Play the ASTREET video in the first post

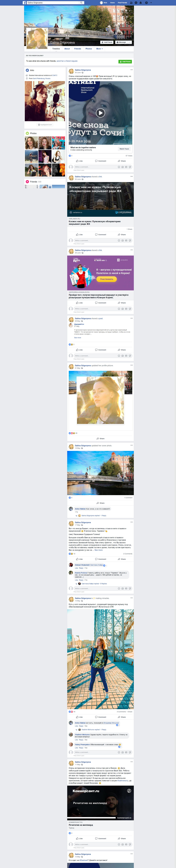[x=101, y=113]
